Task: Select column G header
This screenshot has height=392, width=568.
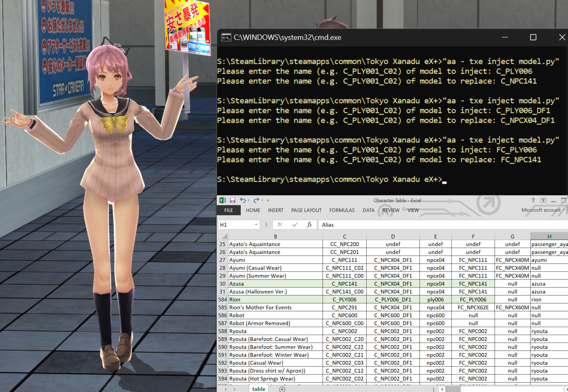Action: click(512, 236)
